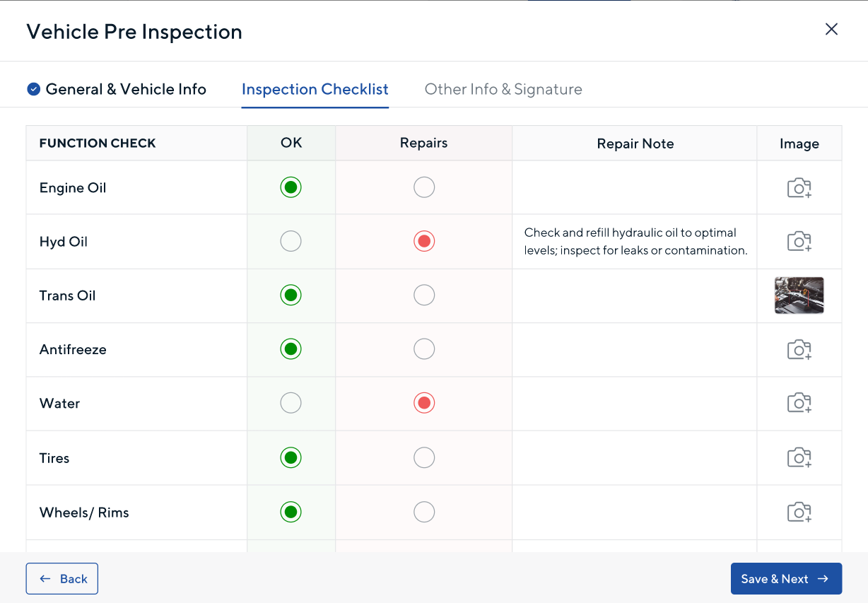Screen dimensions: 868x603
Task: Attach photo to Tires inspection row
Action: [799, 457]
